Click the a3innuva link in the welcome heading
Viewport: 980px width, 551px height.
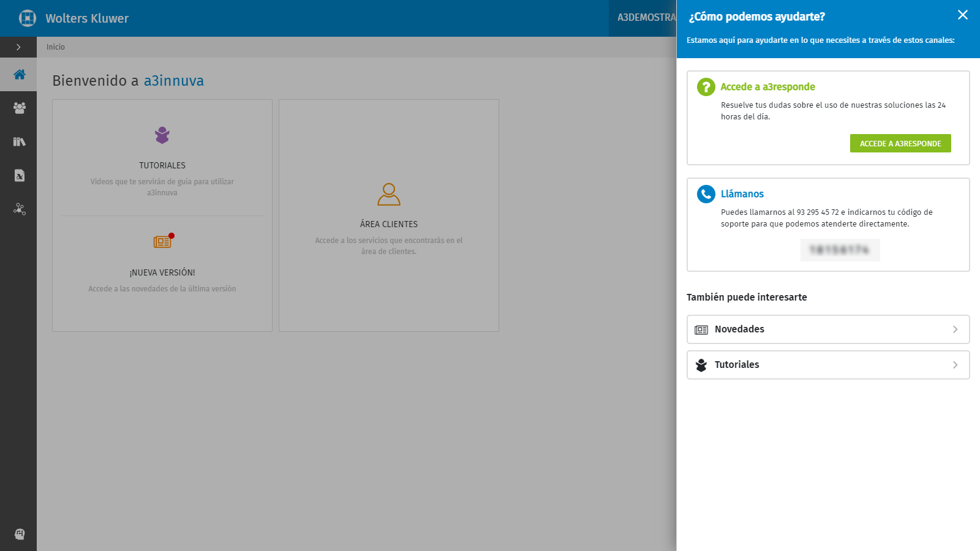tap(174, 81)
